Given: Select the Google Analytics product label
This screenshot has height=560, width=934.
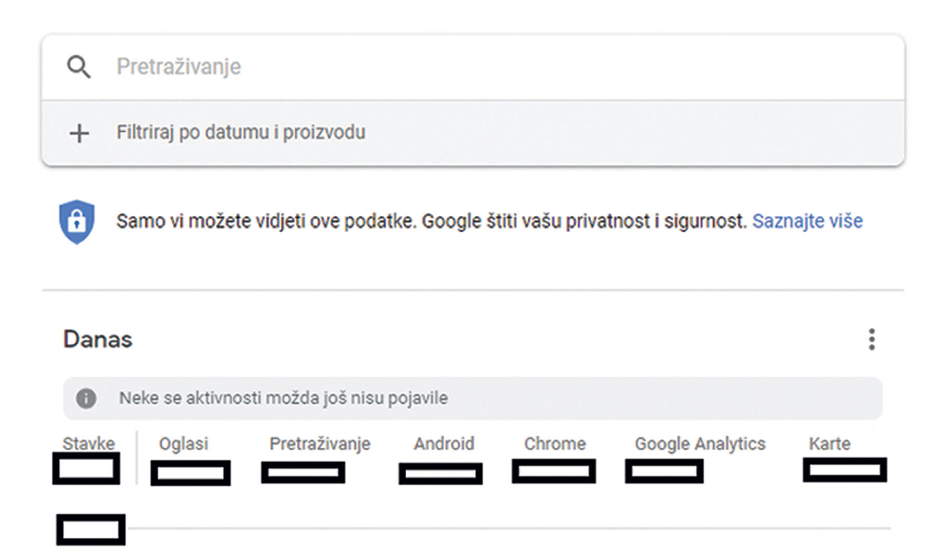Looking at the screenshot, I should 700,444.
